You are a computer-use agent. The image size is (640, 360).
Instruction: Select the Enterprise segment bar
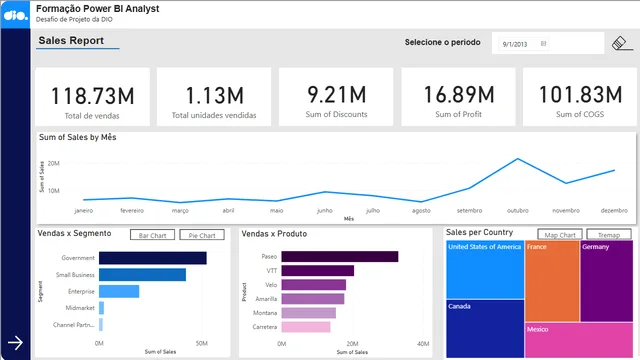pos(119,291)
